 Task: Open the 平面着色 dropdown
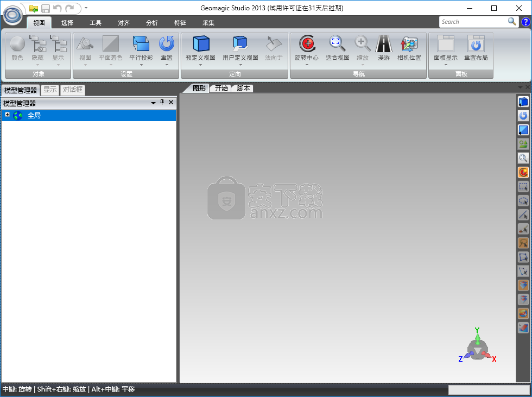point(111,65)
